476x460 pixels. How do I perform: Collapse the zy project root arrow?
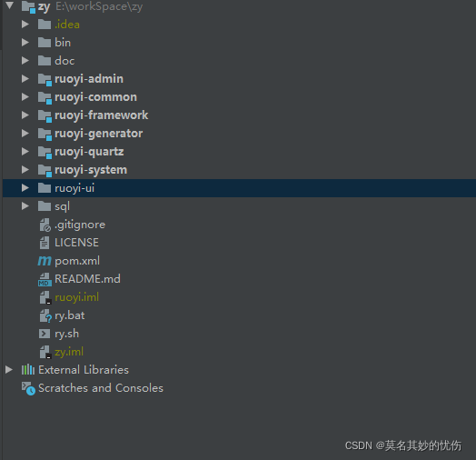coord(10,5)
